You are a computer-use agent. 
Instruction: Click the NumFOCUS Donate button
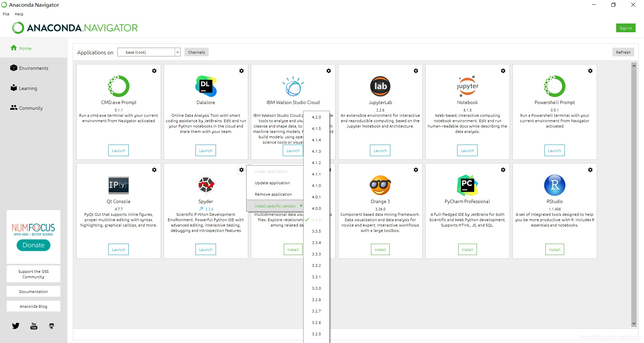(34, 245)
